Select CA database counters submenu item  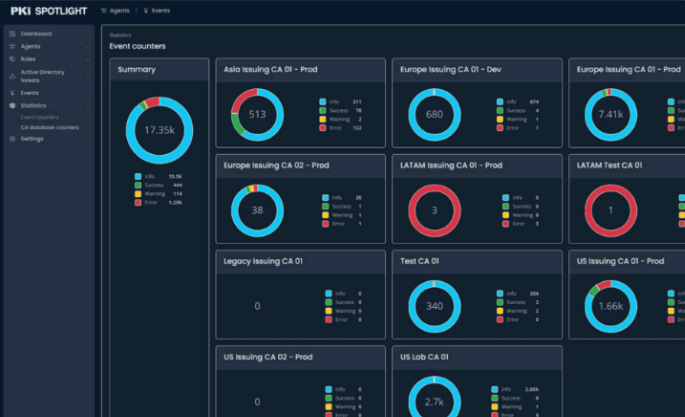[50, 128]
